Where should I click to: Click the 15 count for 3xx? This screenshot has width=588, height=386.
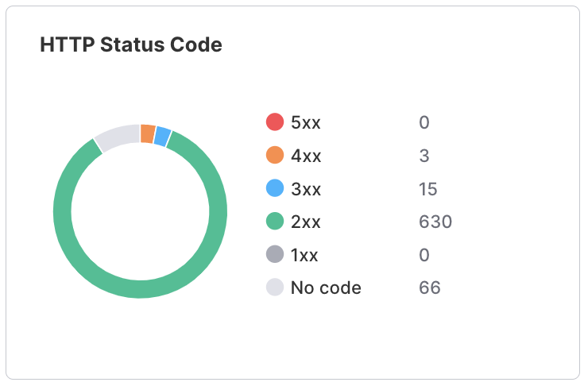click(x=427, y=189)
